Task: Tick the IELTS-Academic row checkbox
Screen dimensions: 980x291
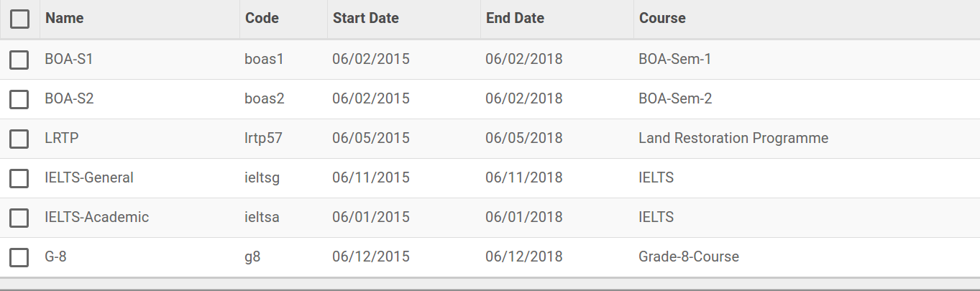Action: point(19,218)
